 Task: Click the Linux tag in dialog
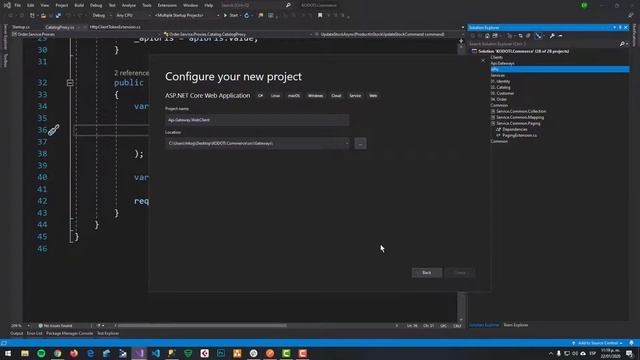point(276,96)
